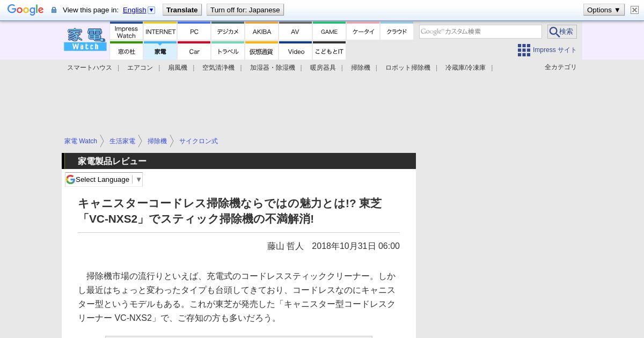The height and width of the screenshot is (338, 644).
Task: Open the Impress サイト link
Action: pos(554,50)
